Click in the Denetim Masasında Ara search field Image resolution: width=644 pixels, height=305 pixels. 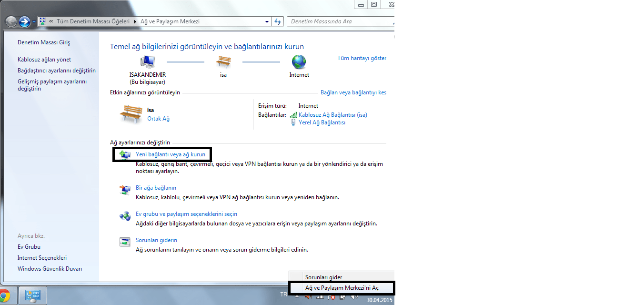click(341, 21)
